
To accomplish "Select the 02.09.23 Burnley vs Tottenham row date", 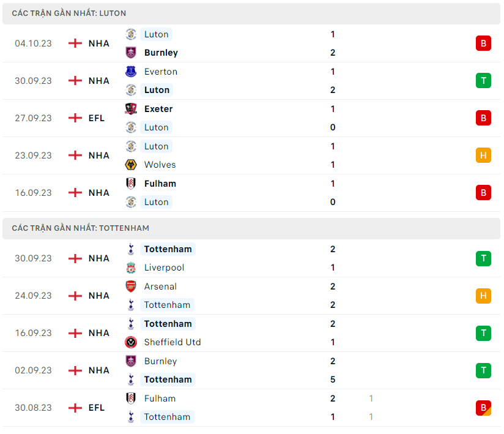I will coord(34,370).
